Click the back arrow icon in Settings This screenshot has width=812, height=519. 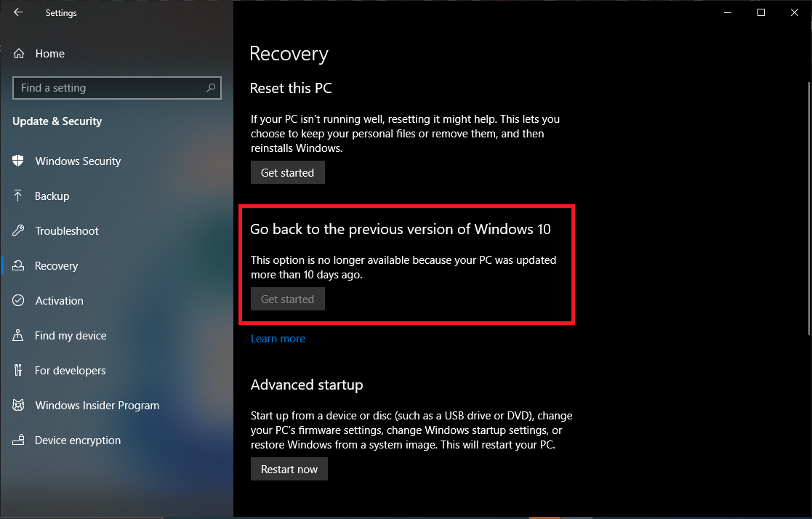pos(18,12)
